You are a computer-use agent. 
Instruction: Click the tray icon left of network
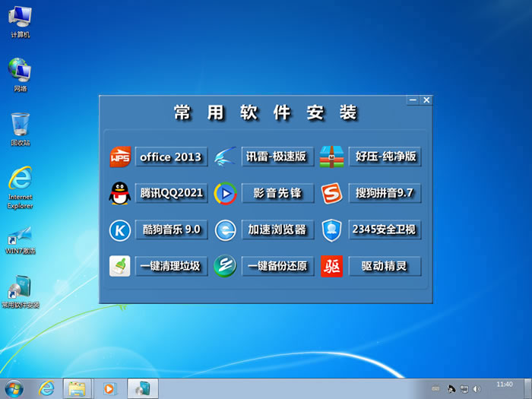451,389
